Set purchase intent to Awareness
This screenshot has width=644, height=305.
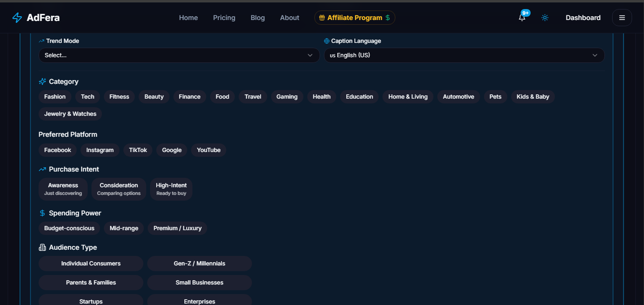pyautogui.click(x=63, y=189)
